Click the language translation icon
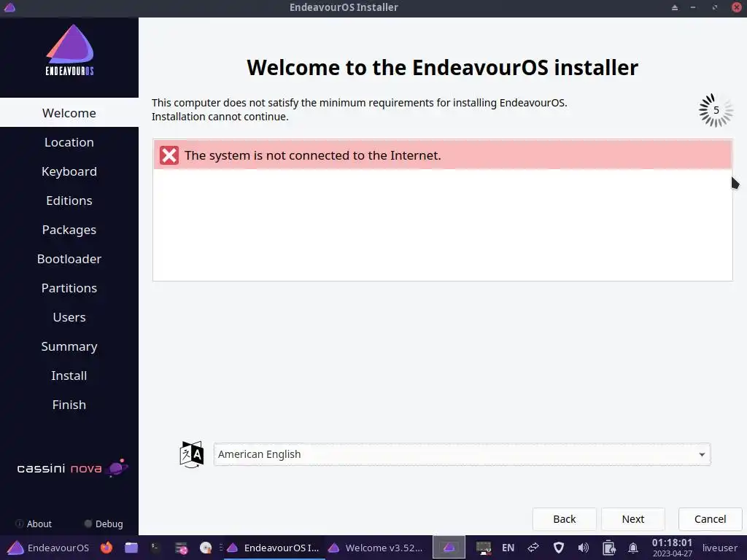This screenshot has height=560, width=747. [192, 454]
